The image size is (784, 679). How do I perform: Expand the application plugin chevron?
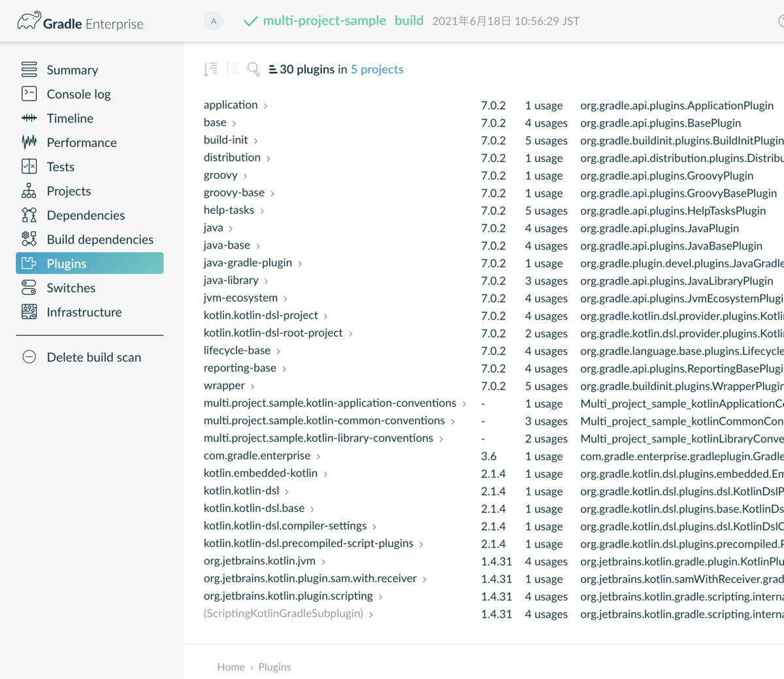tap(265, 106)
